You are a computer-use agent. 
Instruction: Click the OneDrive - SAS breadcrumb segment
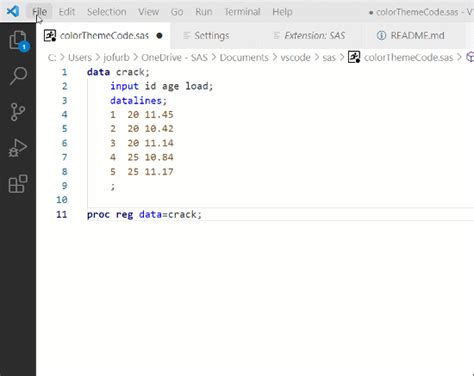(174, 57)
